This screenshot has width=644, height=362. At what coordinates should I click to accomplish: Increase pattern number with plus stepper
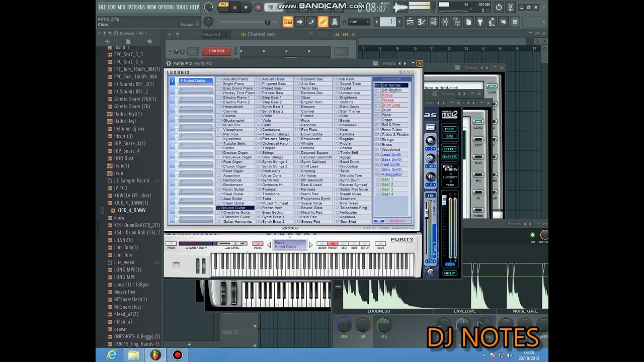(398, 22)
